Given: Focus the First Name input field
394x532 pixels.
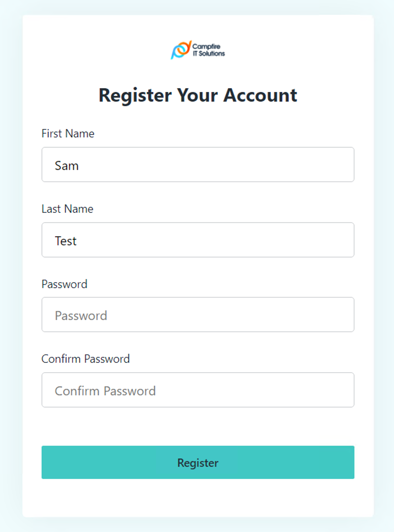Looking at the screenshot, I should 198,164.
